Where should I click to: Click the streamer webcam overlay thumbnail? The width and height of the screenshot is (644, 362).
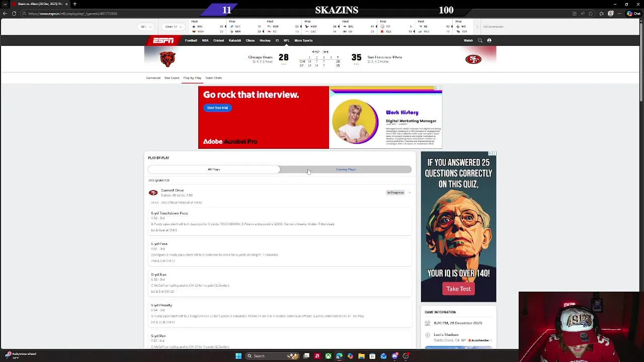581,327
